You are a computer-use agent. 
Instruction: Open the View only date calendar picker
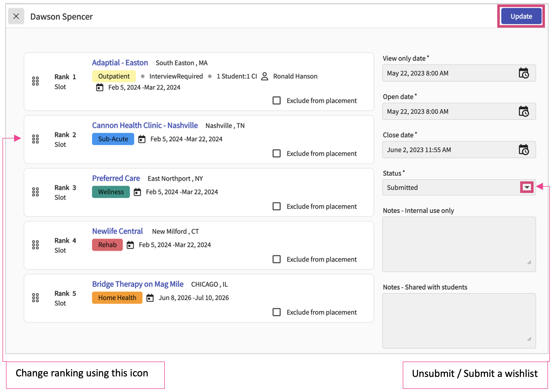point(524,73)
